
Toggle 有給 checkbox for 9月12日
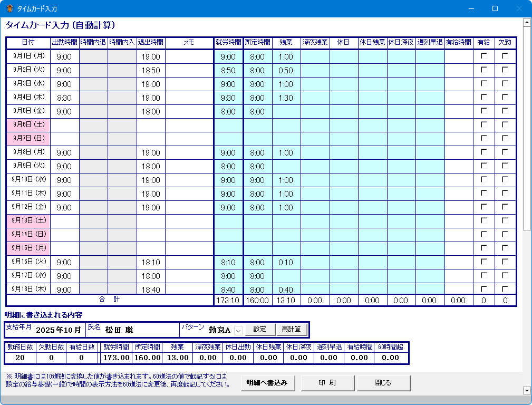483,207
